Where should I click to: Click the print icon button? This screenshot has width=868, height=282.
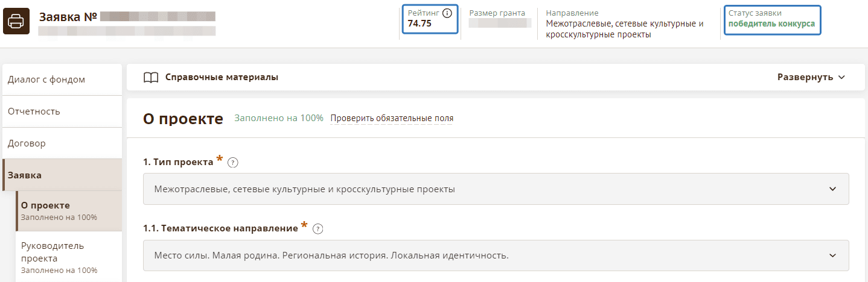pyautogui.click(x=16, y=22)
